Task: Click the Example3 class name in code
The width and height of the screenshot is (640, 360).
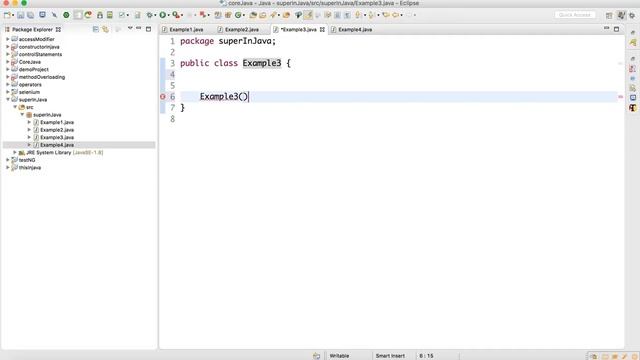Action: (262, 63)
